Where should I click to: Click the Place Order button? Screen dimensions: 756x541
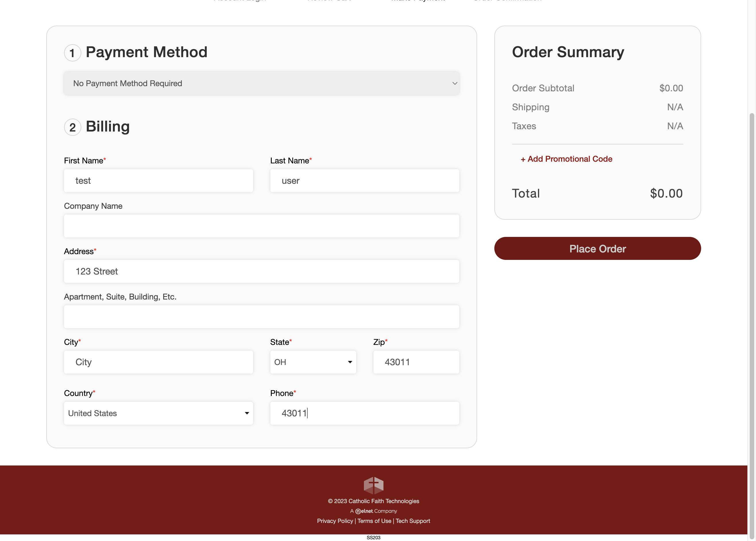[597, 248]
